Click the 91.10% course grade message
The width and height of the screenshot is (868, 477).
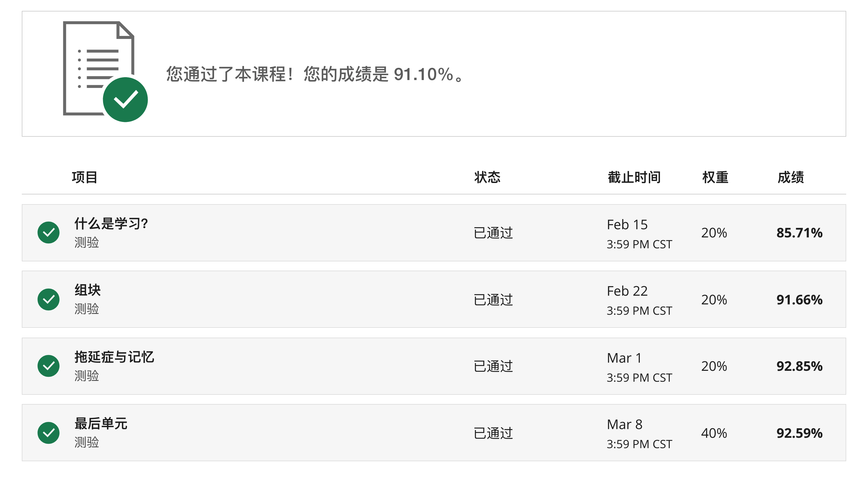tap(315, 74)
